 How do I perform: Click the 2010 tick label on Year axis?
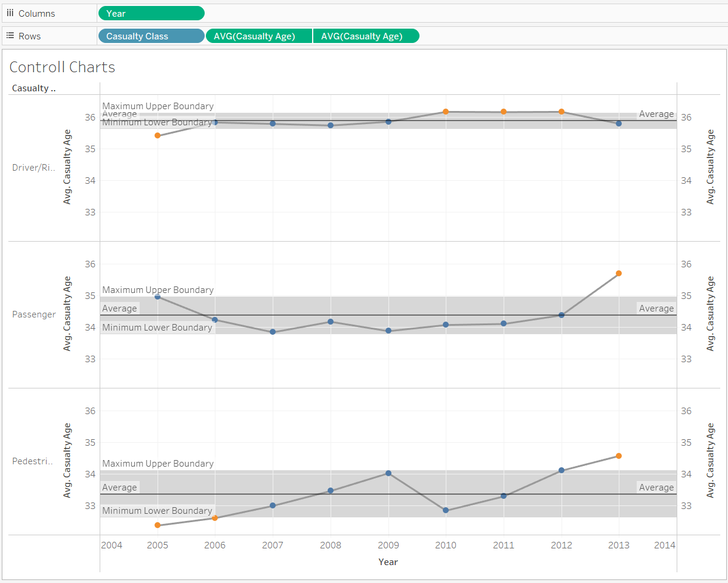(x=446, y=545)
